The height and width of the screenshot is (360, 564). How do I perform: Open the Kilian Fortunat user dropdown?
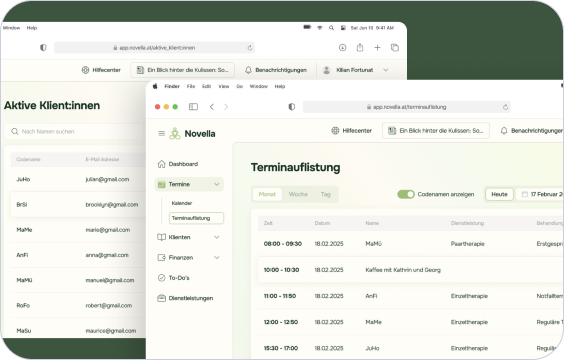[x=355, y=70]
